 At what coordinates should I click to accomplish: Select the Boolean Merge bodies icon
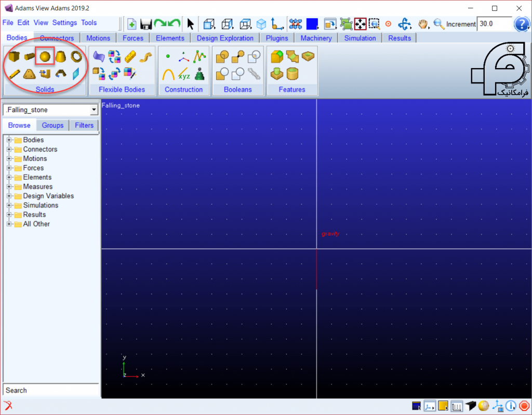click(238, 56)
